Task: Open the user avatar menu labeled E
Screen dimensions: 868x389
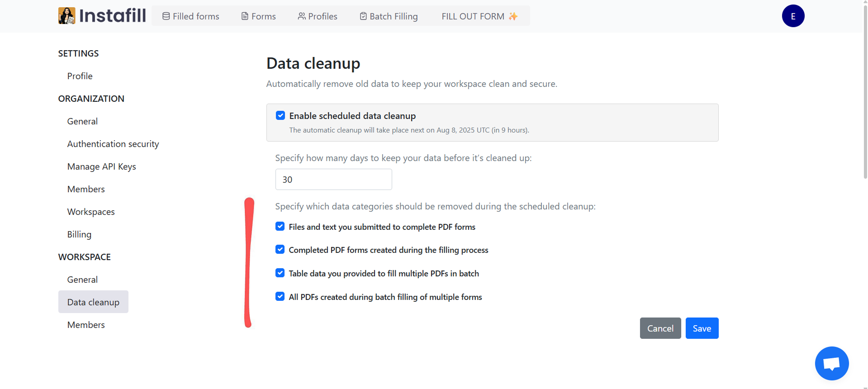Action: point(793,16)
